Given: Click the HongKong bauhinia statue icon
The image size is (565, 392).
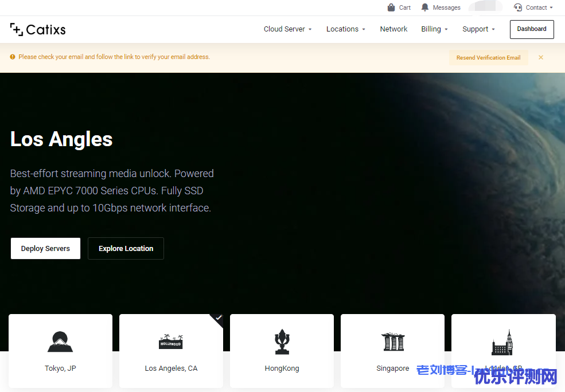Looking at the screenshot, I should (x=282, y=342).
